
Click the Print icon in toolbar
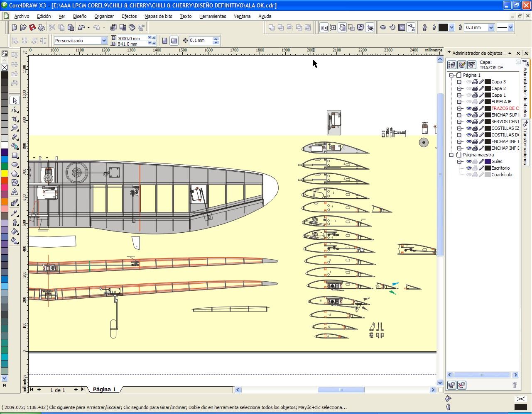click(x=42, y=27)
